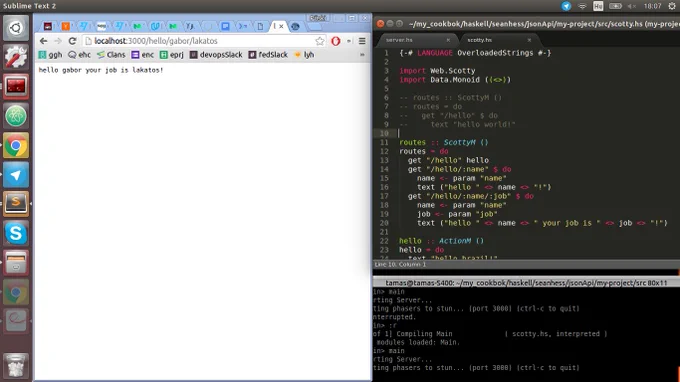Screen dimensions: 680x382
Task: Switch to the first dark-red browser tab
Action: [48, 26]
